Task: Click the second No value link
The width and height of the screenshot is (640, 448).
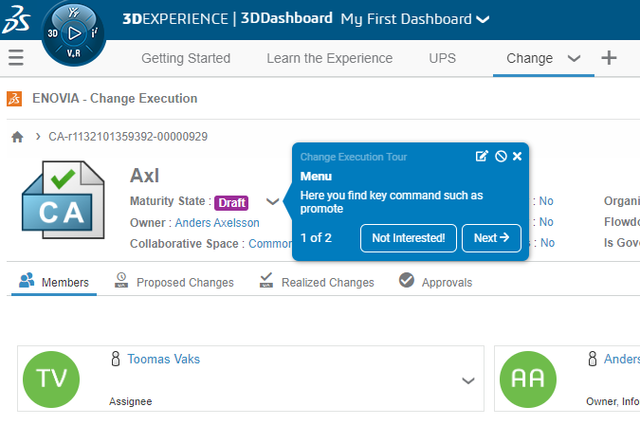Action: (x=546, y=222)
